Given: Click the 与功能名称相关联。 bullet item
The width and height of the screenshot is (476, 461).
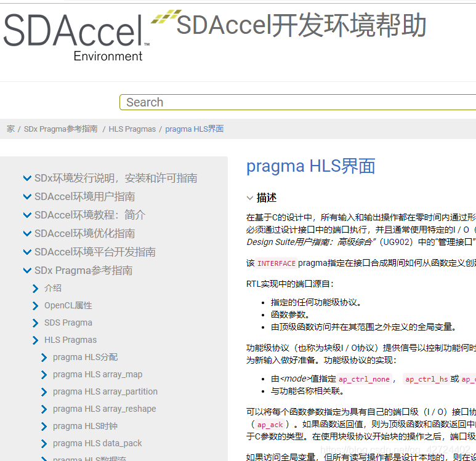Looking at the screenshot, I should [307, 391].
